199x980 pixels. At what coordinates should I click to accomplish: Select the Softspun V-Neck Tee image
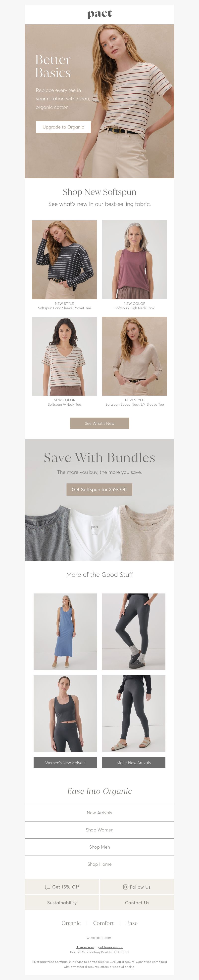coord(64,356)
